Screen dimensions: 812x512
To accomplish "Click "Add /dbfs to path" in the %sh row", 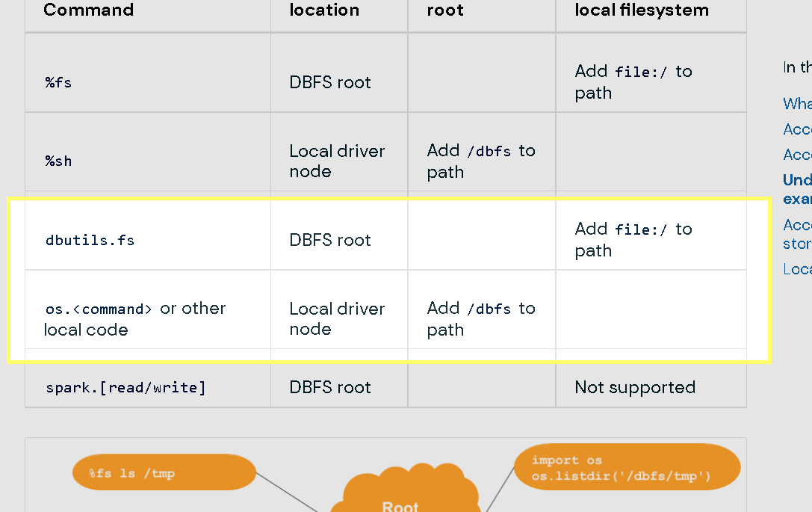I will point(480,161).
